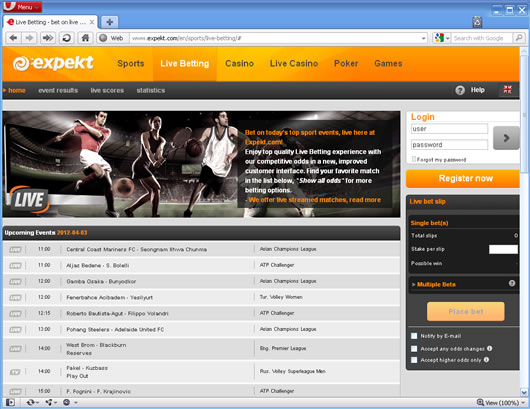Toggle the Opera panels button in status bar
The image size is (530, 409).
coord(10,402)
